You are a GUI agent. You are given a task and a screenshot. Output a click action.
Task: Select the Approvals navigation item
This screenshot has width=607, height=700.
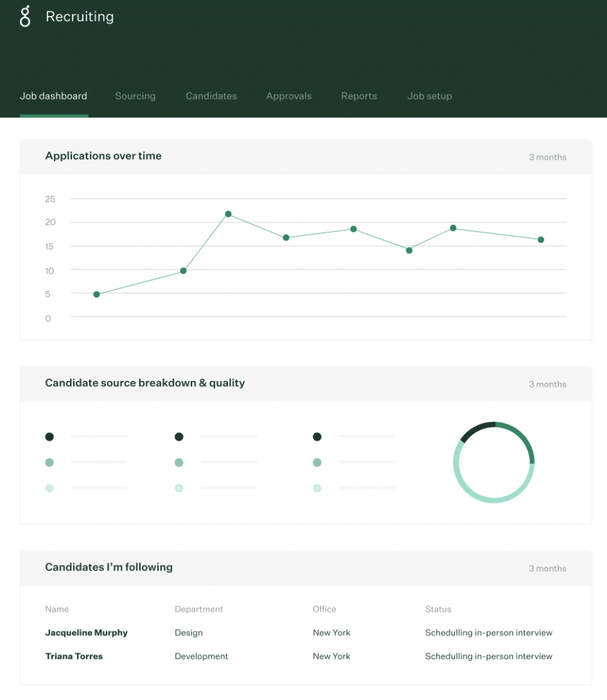click(289, 96)
